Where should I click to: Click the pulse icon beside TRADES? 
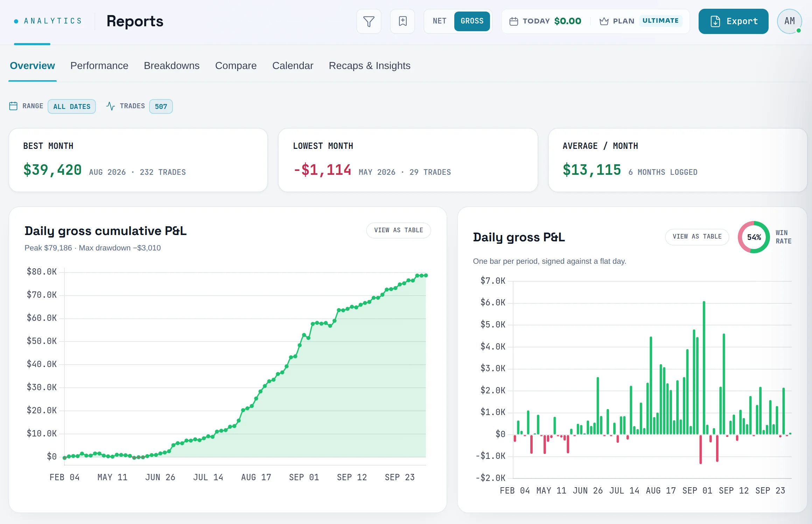pos(111,106)
